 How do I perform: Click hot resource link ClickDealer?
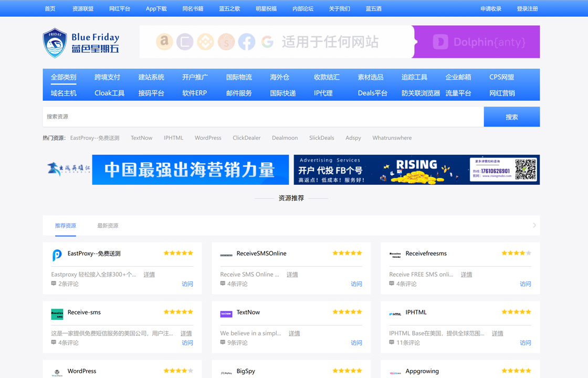(x=246, y=138)
